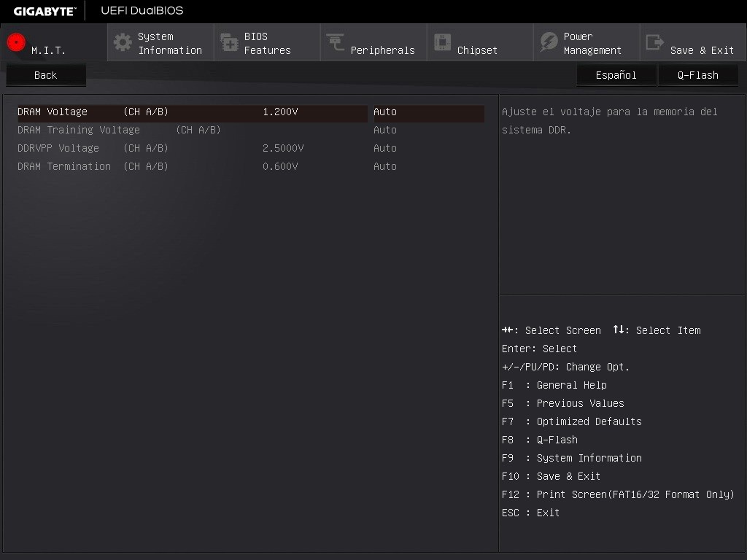Launch Q-Flash utility
This screenshot has height=560, width=747.
coord(697,74)
